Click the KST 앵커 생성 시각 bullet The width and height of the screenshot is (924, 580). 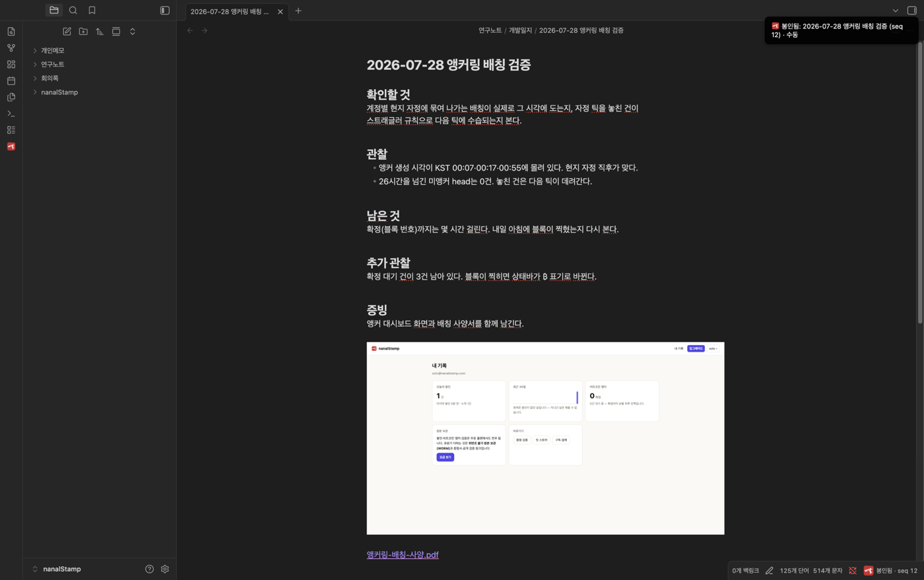point(508,168)
